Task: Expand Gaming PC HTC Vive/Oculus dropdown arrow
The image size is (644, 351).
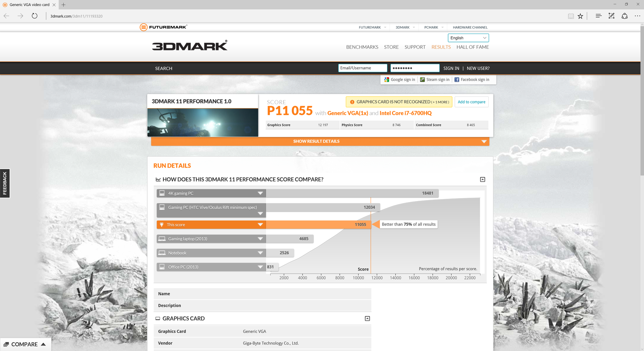Action: 260,214
